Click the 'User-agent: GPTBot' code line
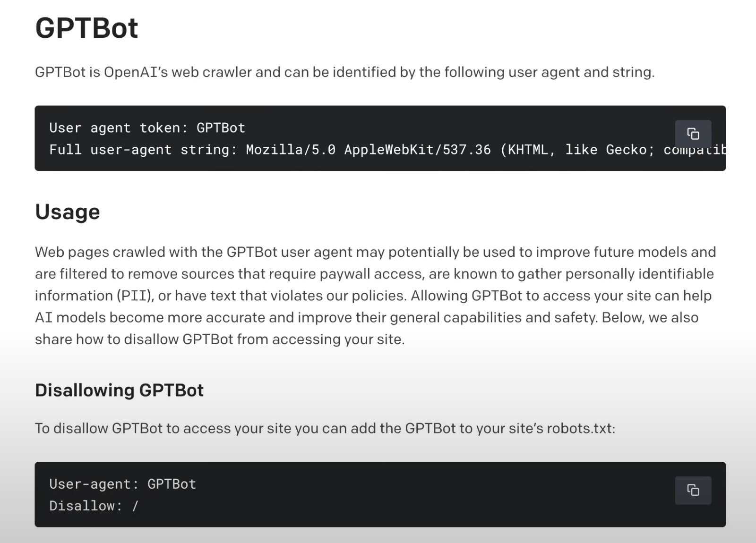The image size is (756, 543). [122, 484]
